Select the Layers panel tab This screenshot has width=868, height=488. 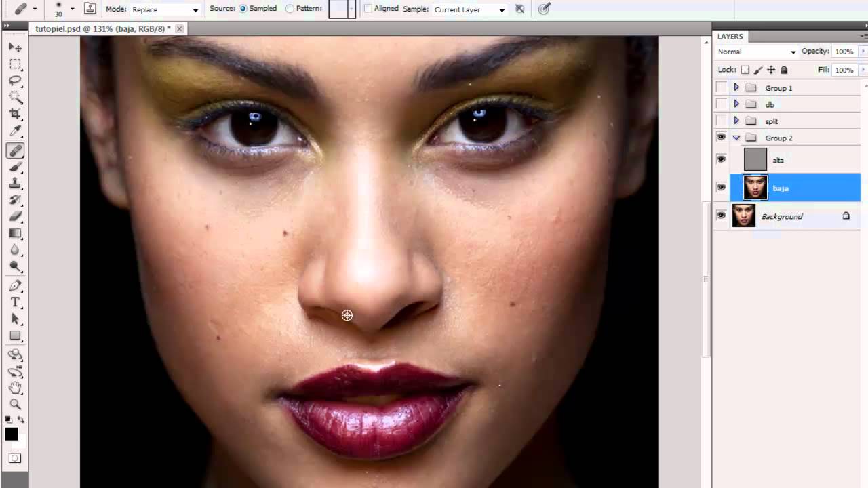click(730, 37)
